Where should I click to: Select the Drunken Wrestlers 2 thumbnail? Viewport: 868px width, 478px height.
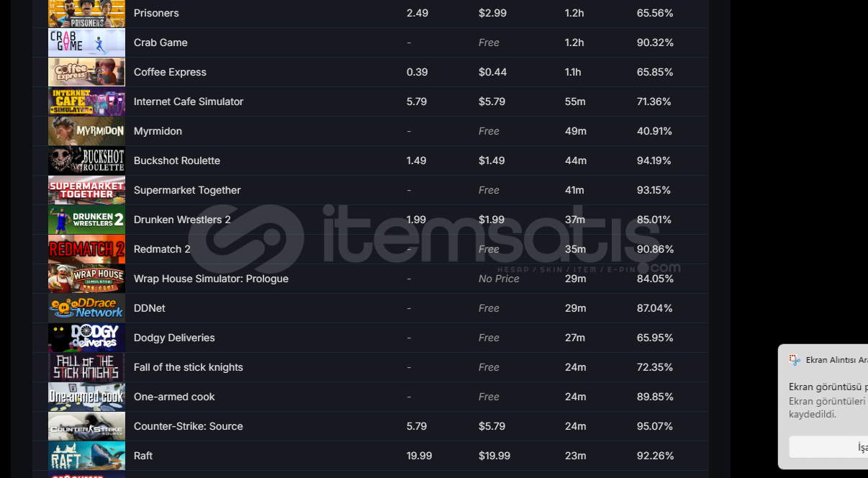pos(86,220)
